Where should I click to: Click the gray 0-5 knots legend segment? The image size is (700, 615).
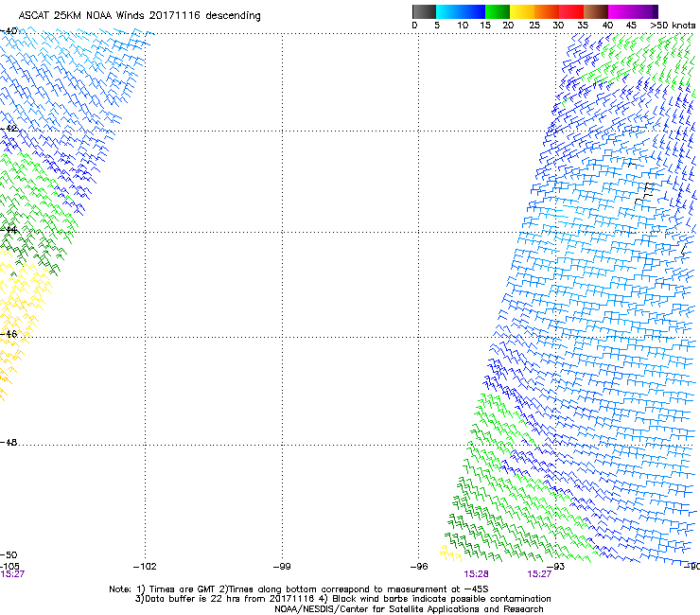tap(424, 11)
